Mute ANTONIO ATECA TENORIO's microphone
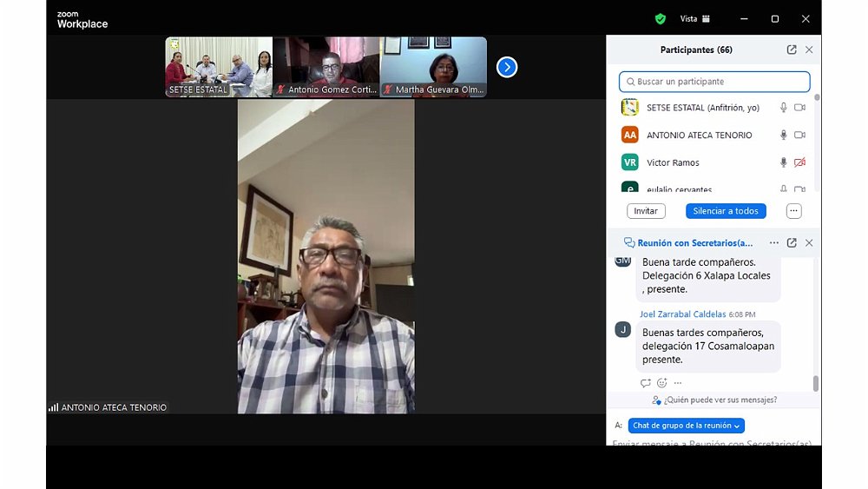Image resolution: width=868 pixels, height=489 pixels. pyautogui.click(x=783, y=135)
